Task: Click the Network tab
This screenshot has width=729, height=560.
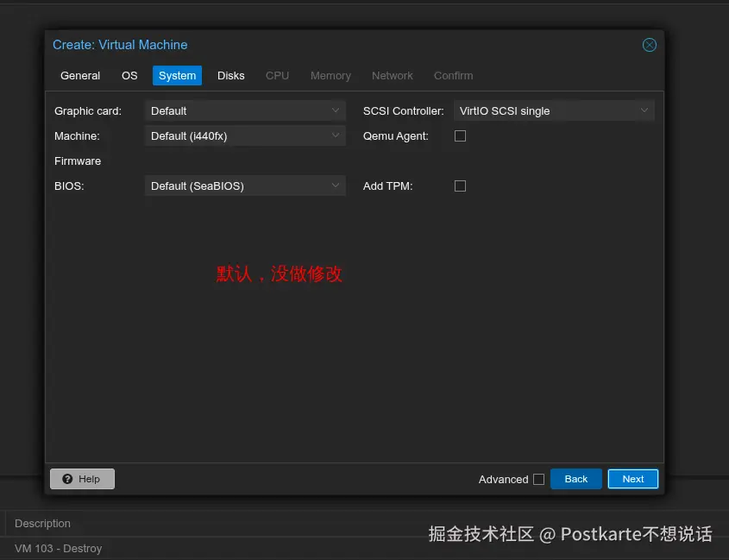Action: [x=392, y=75]
